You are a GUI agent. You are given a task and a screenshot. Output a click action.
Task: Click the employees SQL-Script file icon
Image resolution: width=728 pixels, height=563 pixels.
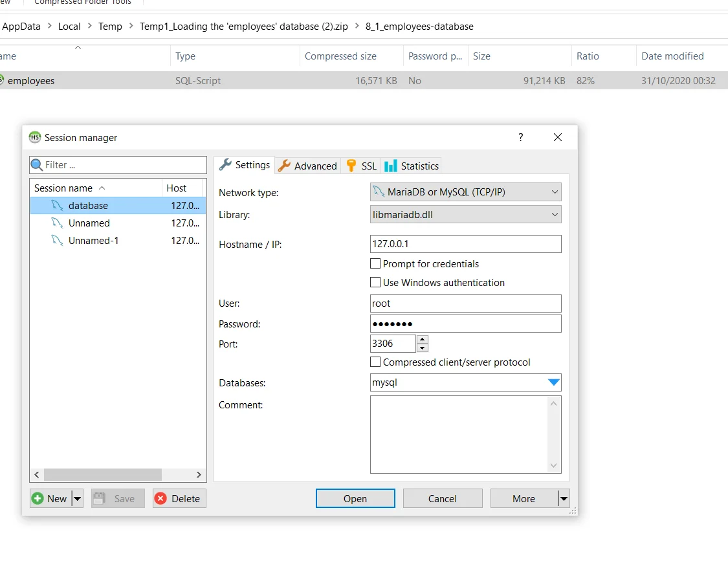(x=1, y=80)
